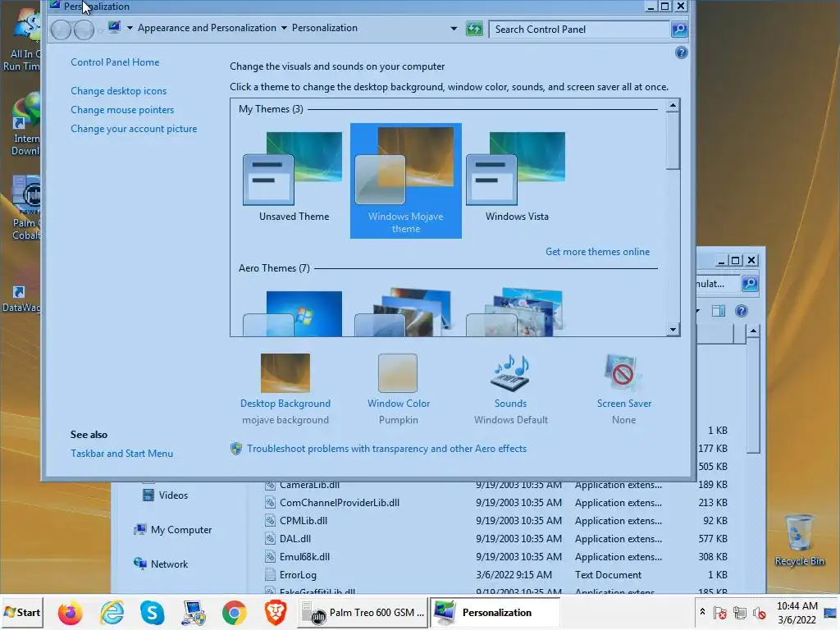Open the computer shield icon on the taskbar

(x=194, y=612)
